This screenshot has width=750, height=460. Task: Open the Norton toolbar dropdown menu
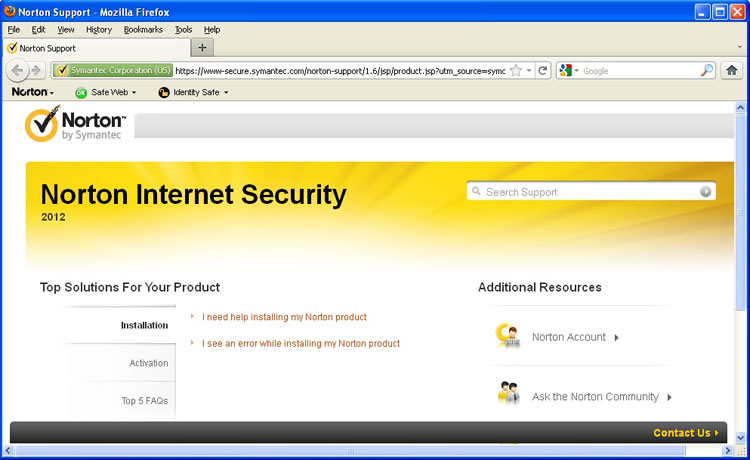pyautogui.click(x=33, y=92)
